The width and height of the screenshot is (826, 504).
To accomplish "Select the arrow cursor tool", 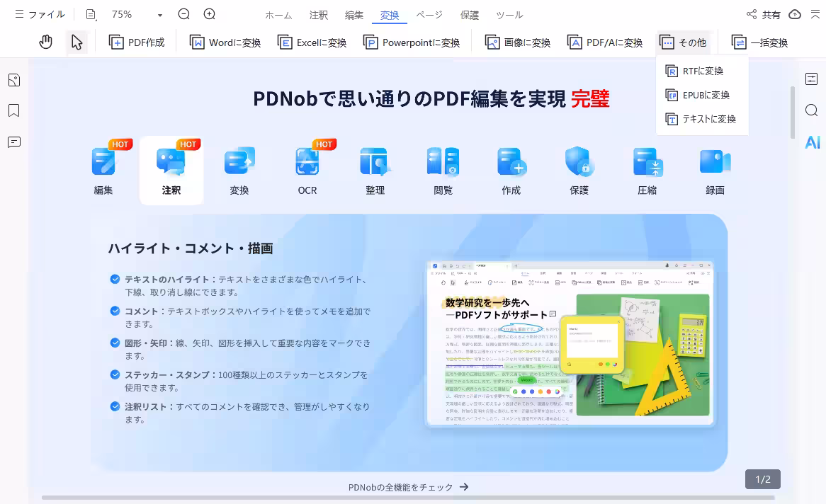I will coord(77,42).
